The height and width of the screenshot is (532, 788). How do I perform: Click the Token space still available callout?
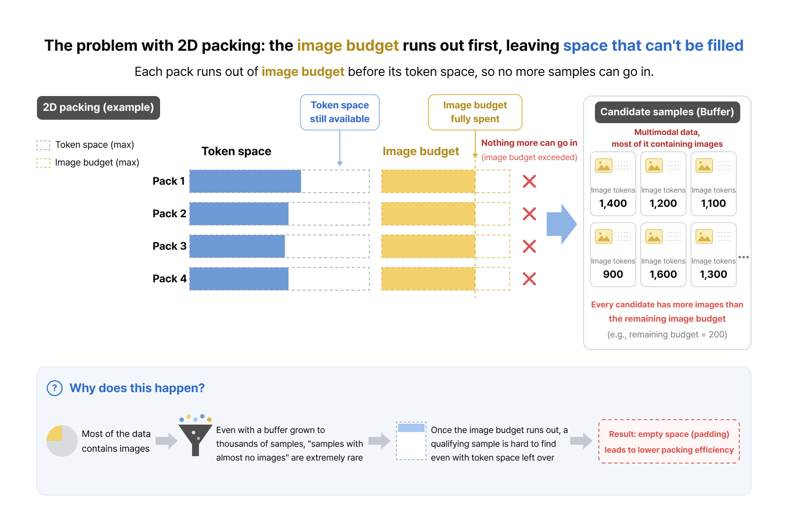coord(340,112)
